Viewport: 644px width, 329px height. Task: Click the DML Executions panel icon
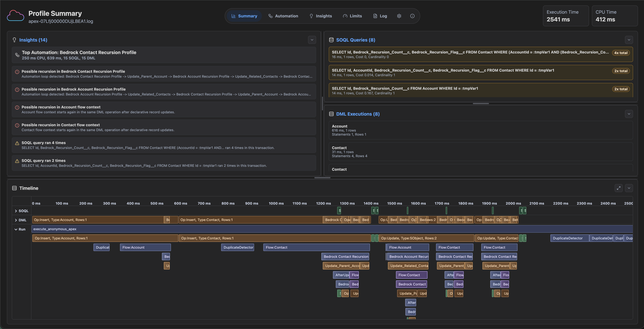coord(331,114)
